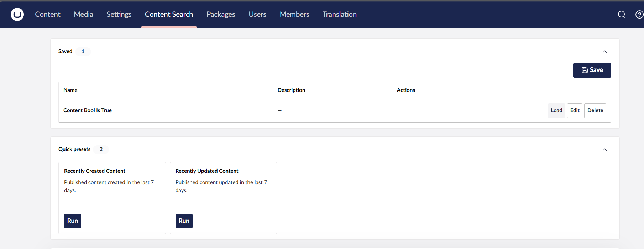Edit the Content Bool Is True search
644x249 pixels.
pos(575,110)
